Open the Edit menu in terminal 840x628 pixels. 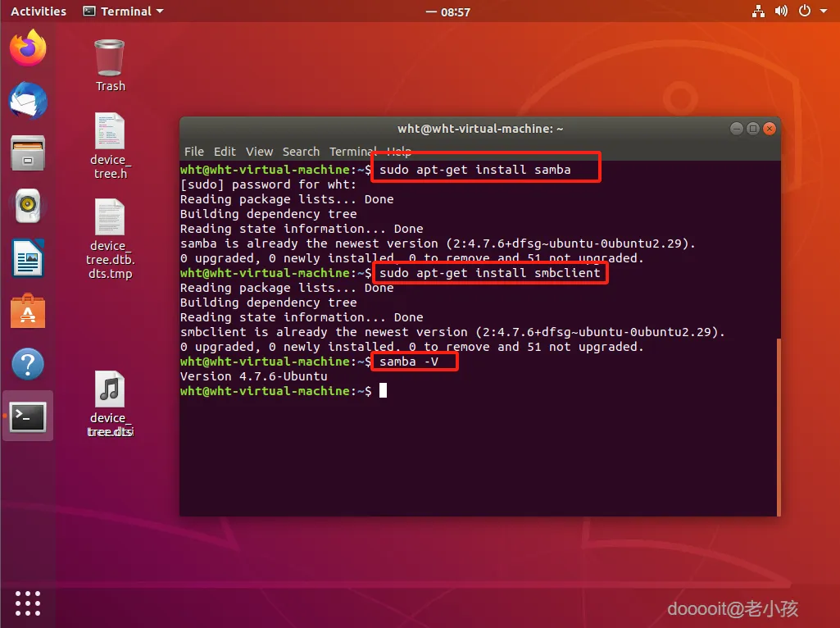pyautogui.click(x=225, y=152)
